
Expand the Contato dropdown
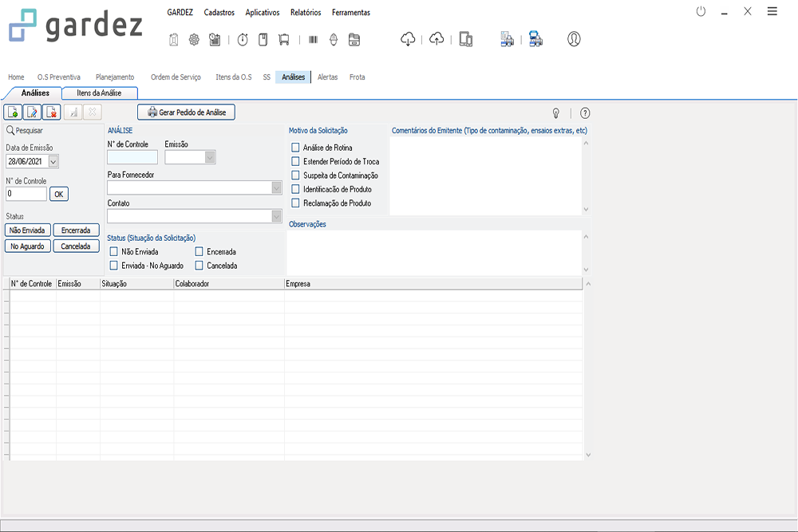(276, 217)
